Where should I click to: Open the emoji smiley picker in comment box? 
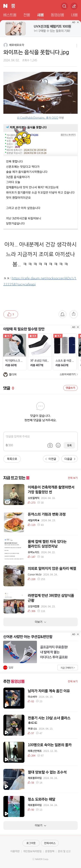pyautogui.click(x=58, y=445)
